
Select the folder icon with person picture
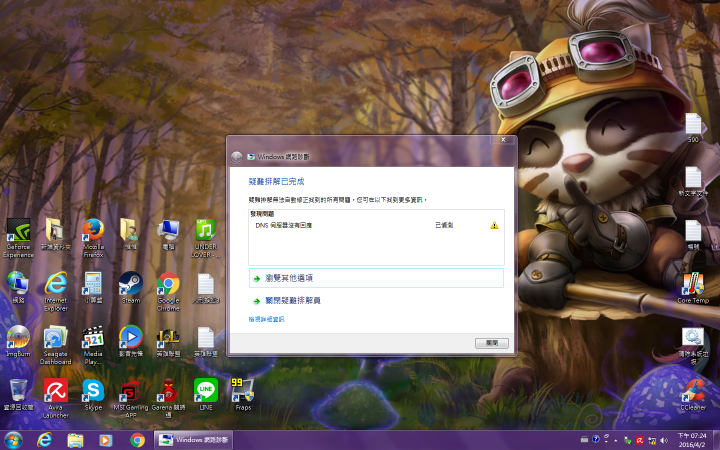[x=131, y=234]
